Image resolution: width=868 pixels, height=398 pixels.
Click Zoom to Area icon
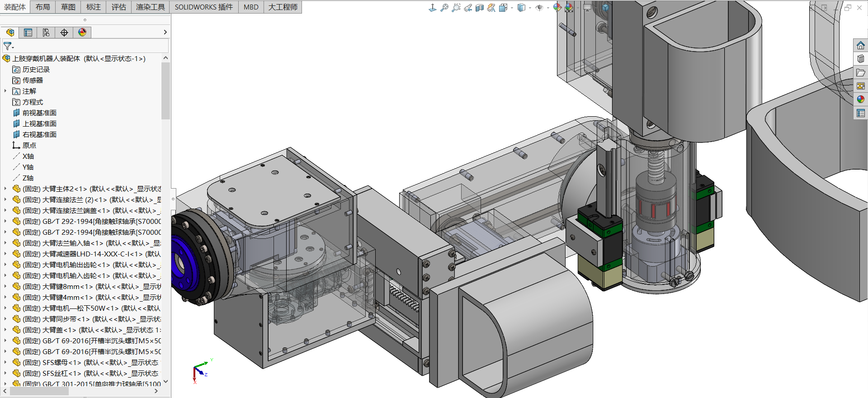click(x=456, y=7)
